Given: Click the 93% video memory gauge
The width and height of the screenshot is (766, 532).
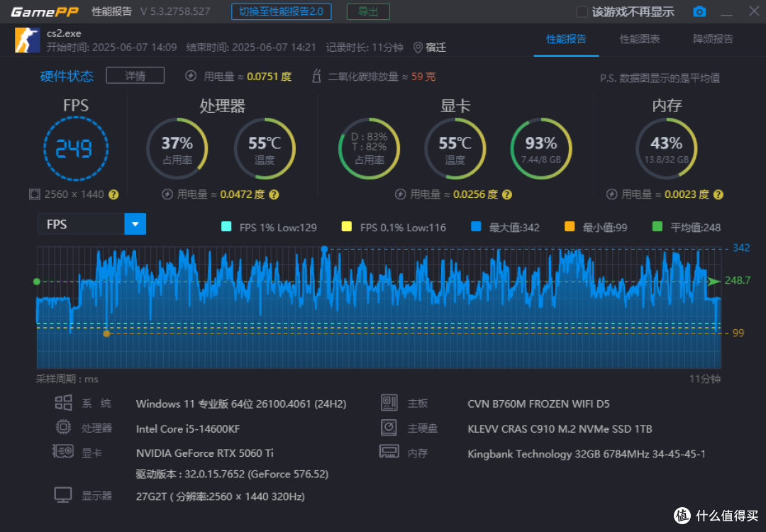Looking at the screenshot, I should 540,148.
